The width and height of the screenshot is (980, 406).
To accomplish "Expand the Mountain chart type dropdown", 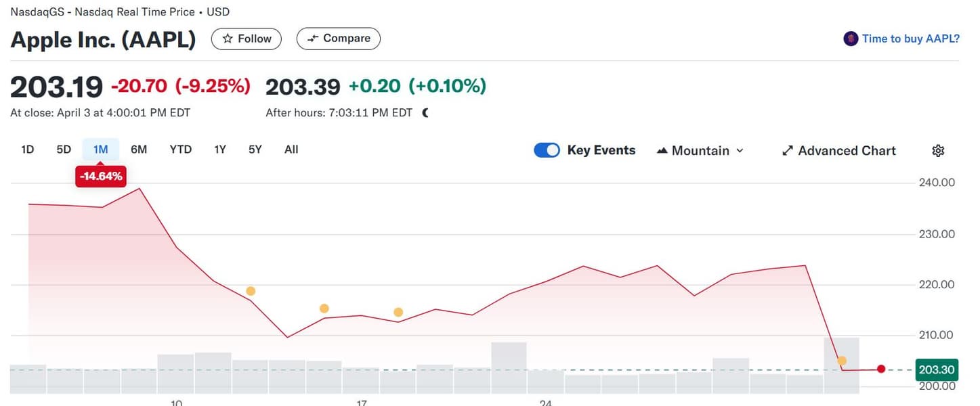I will point(700,151).
